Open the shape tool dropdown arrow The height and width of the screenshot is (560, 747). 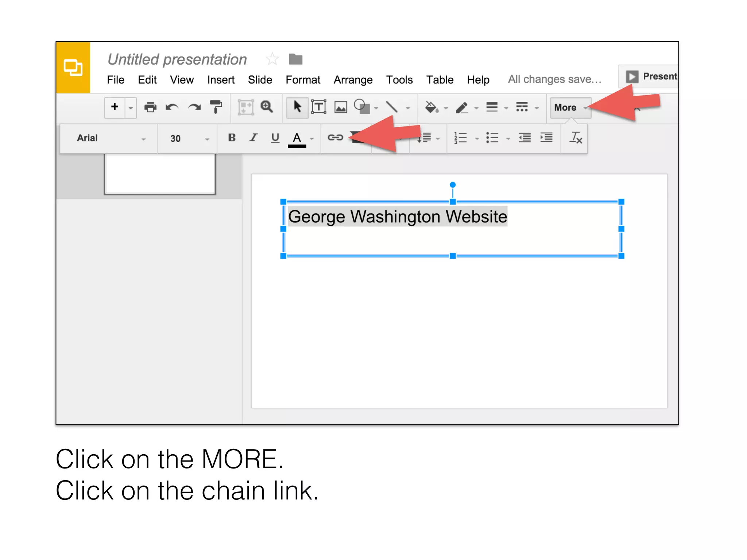click(376, 108)
